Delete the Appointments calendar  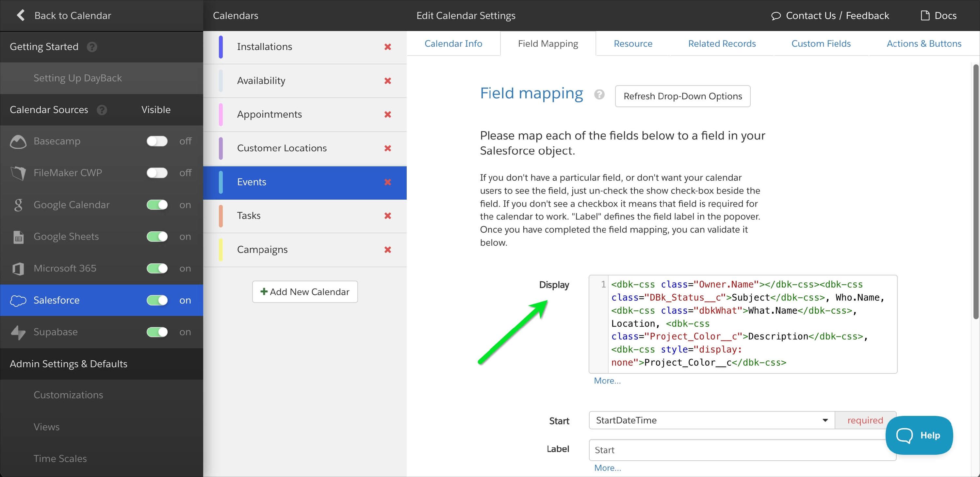388,114
